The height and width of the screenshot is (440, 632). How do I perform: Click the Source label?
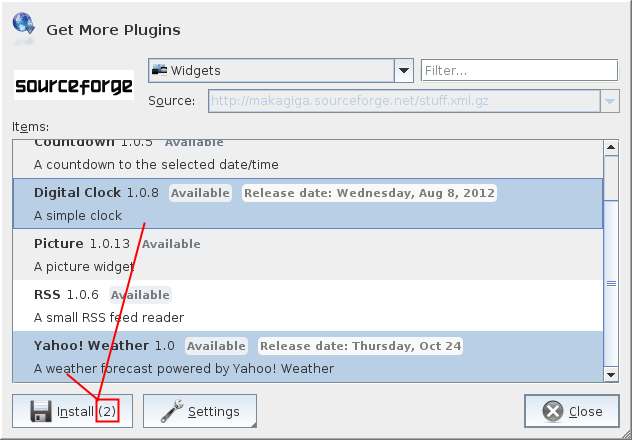(172, 101)
